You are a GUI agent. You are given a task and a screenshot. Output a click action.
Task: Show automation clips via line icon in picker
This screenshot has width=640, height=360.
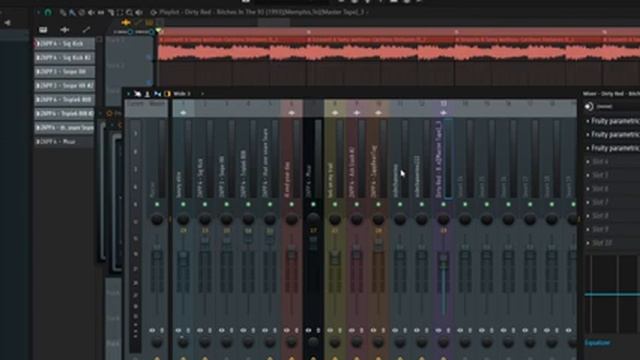click(86, 30)
